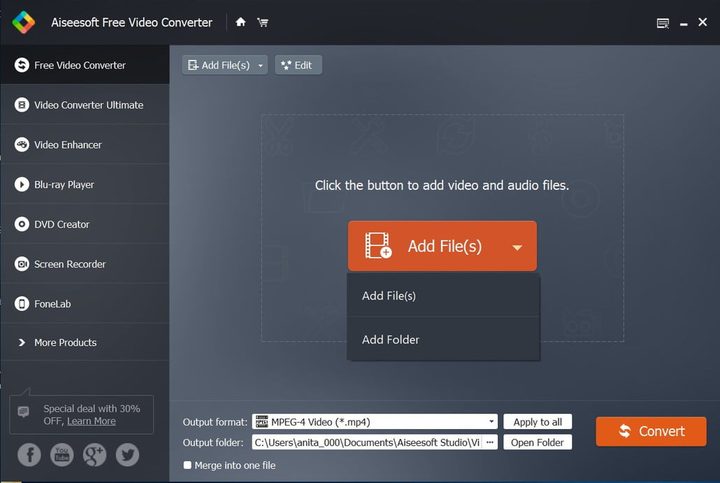Click the 'Output folder:' label
Screen dimensions: 720x483
pyautogui.click(x=213, y=443)
